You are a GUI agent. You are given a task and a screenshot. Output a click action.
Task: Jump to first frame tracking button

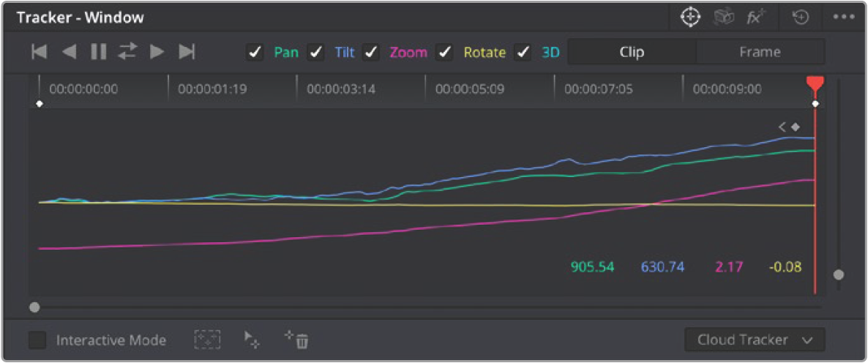[40, 52]
